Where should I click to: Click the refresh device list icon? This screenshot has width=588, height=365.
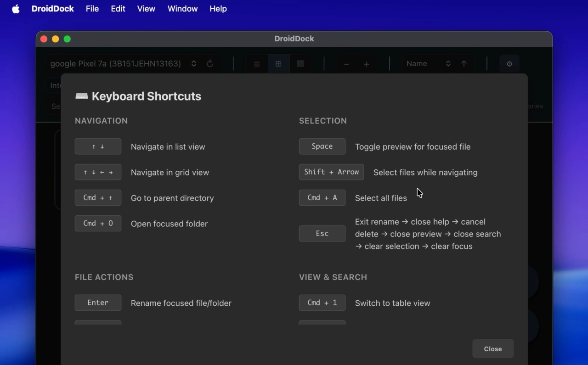click(210, 64)
